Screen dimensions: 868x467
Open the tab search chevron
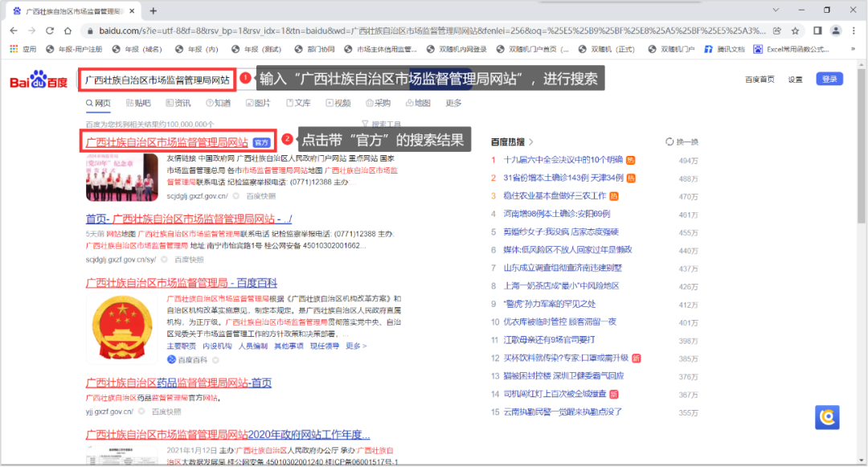tap(776, 10)
